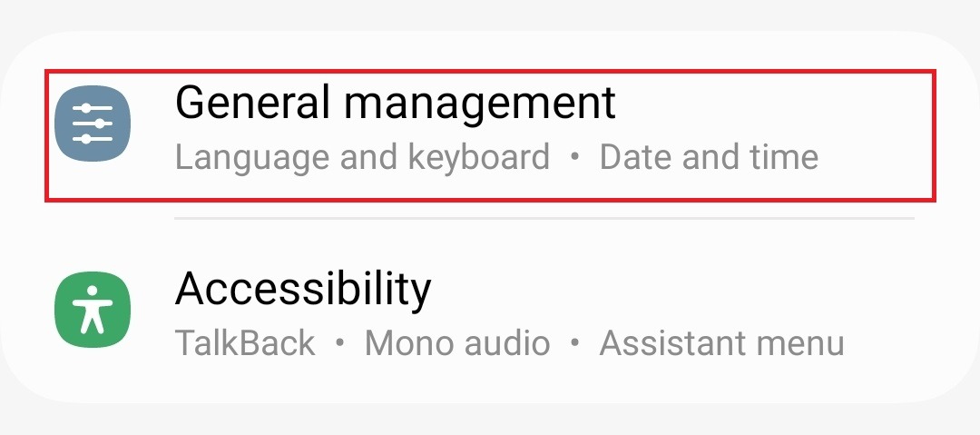Tap the green Accessibility person icon
This screenshot has width=980, height=435.
coord(93,310)
